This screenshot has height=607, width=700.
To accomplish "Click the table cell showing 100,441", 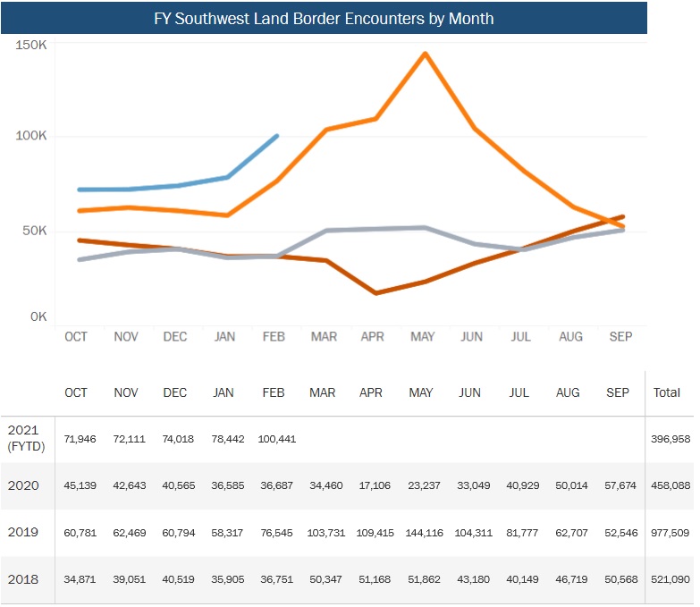I will pyautogui.click(x=276, y=439).
